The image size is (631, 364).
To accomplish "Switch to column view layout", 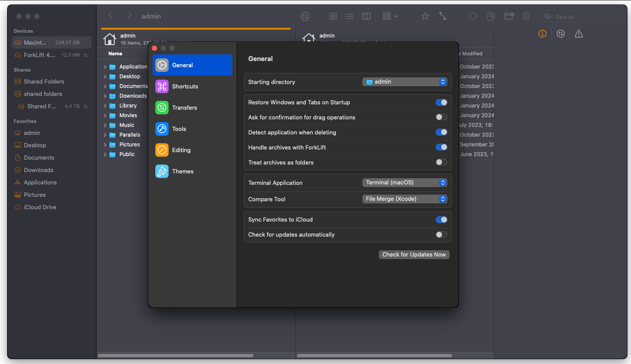I will (x=366, y=16).
